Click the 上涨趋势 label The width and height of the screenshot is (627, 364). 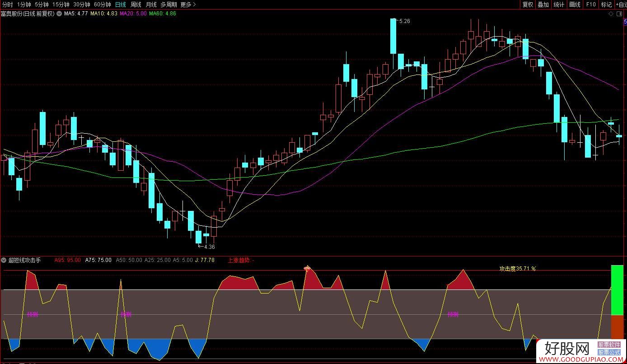[239, 260]
